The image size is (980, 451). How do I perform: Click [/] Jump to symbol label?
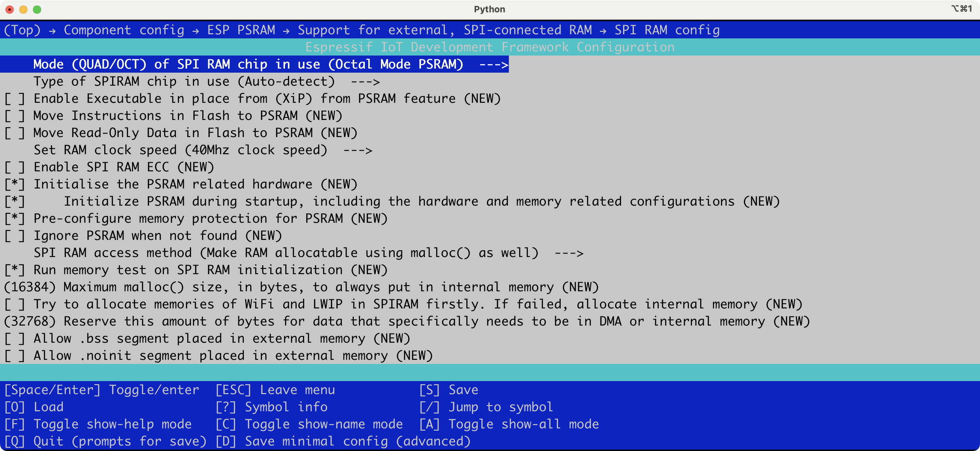click(x=486, y=407)
